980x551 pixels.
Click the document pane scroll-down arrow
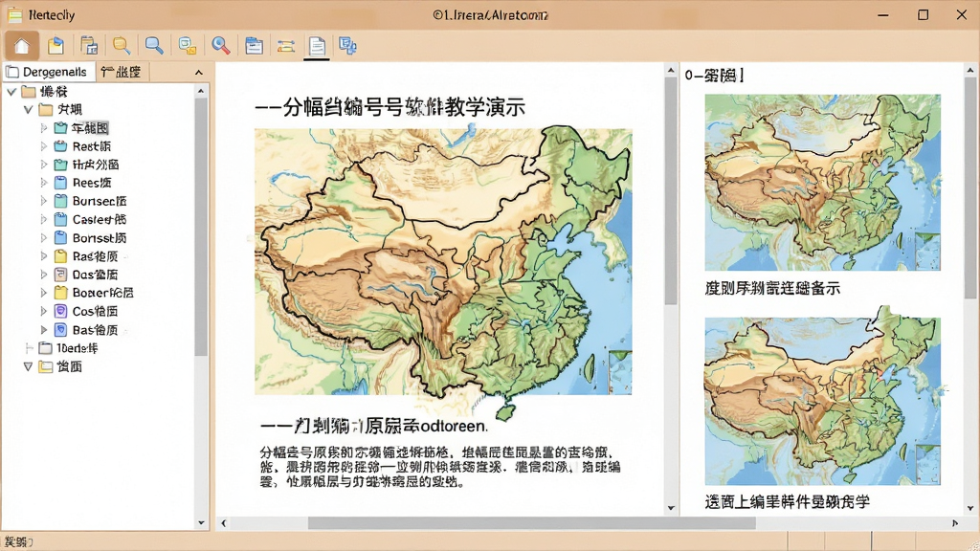pos(671,508)
